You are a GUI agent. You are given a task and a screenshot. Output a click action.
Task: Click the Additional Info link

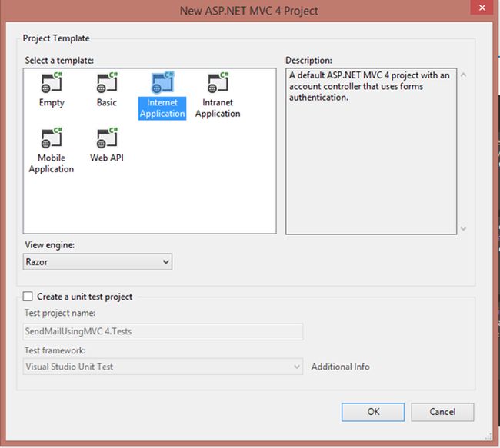point(340,367)
